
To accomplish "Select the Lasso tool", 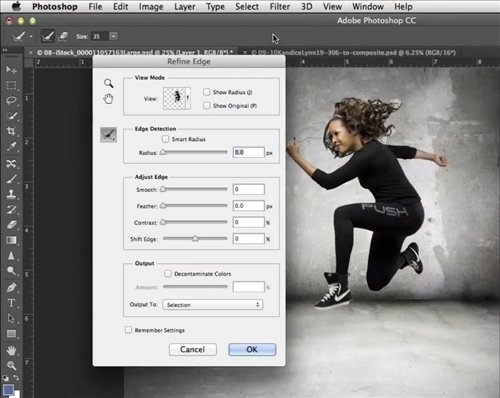I will pyautogui.click(x=11, y=100).
